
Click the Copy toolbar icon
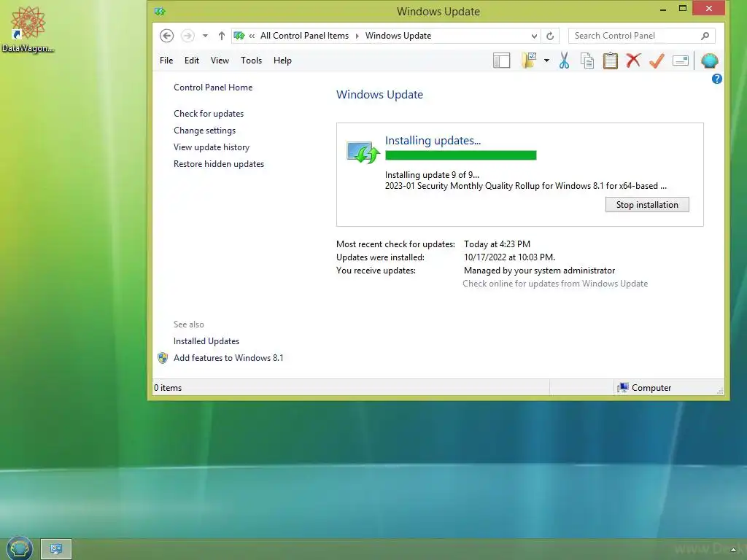click(x=587, y=61)
